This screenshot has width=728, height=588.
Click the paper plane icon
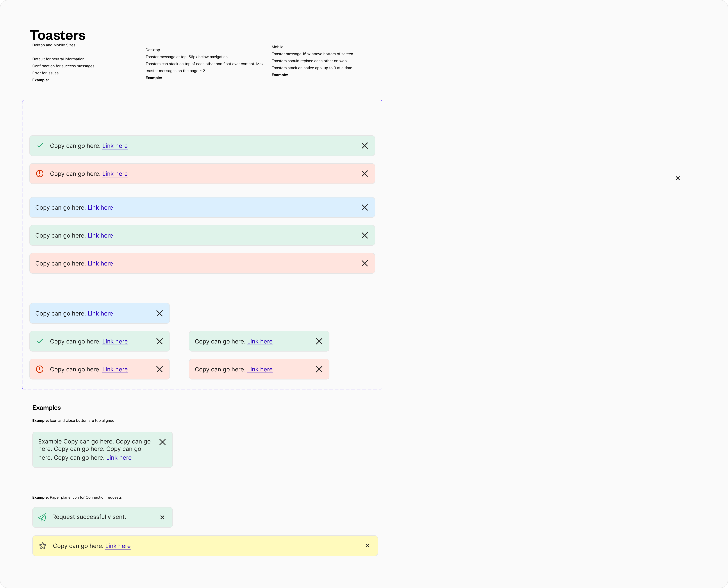coord(42,517)
